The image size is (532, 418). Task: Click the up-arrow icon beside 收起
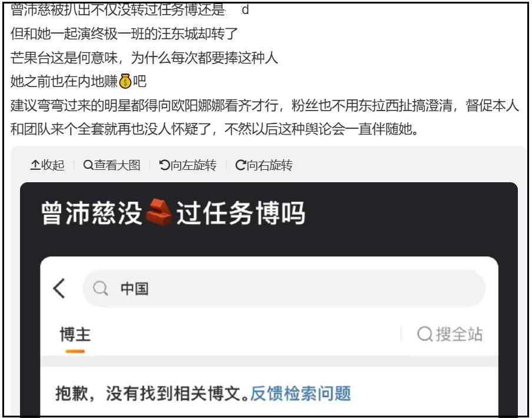pyautogui.click(x=35, y=165)
